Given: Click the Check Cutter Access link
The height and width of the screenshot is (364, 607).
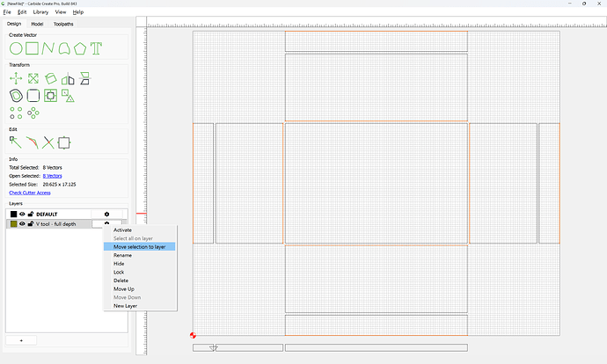Looking at the screenshot, I should click(x=30, y=193).
